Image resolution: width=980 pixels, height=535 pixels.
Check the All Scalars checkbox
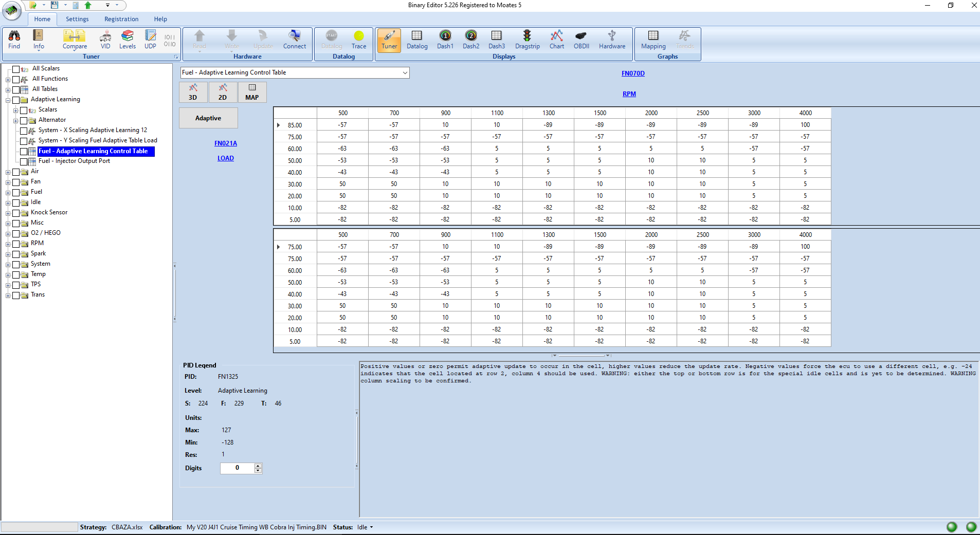pos(16,69)
